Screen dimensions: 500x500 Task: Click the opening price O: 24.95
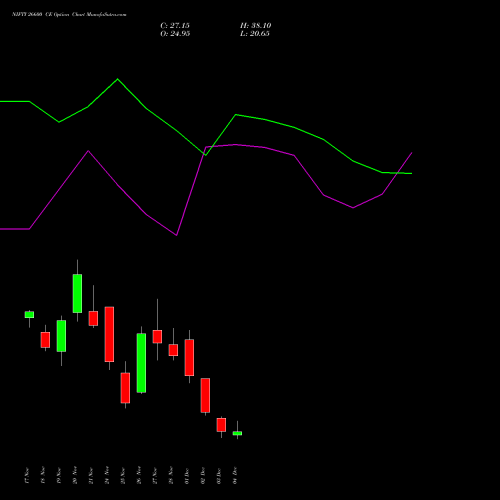tap(175, 34)
